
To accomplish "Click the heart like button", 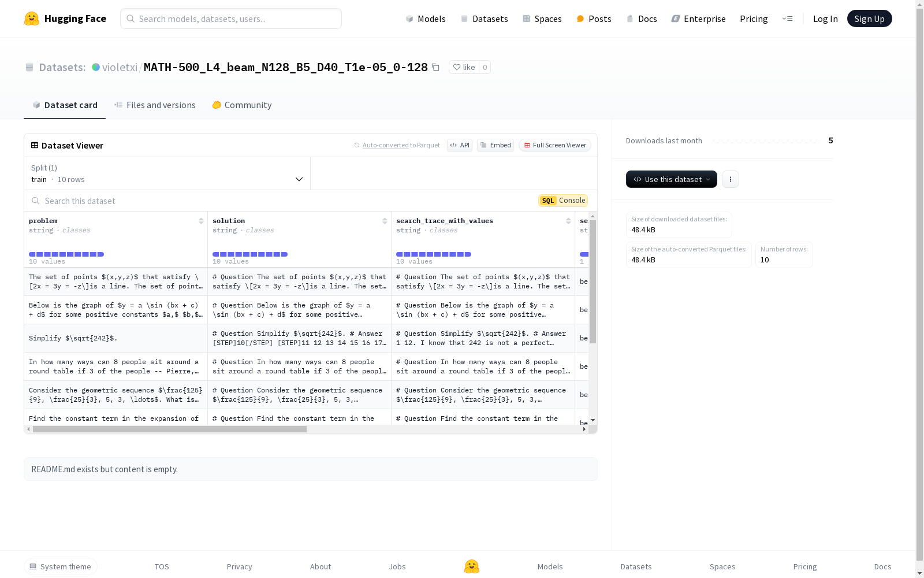I will click(464, 67).
